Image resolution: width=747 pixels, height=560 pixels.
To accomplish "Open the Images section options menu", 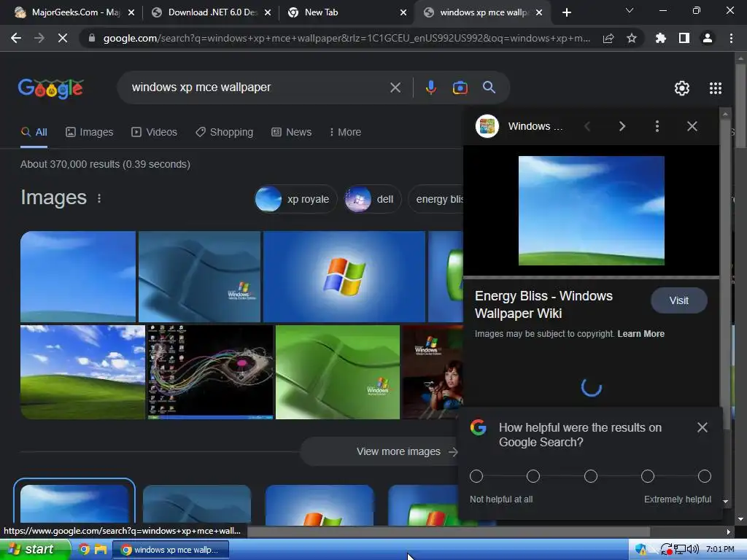I will pyautogui.click(x=99, y=198).
